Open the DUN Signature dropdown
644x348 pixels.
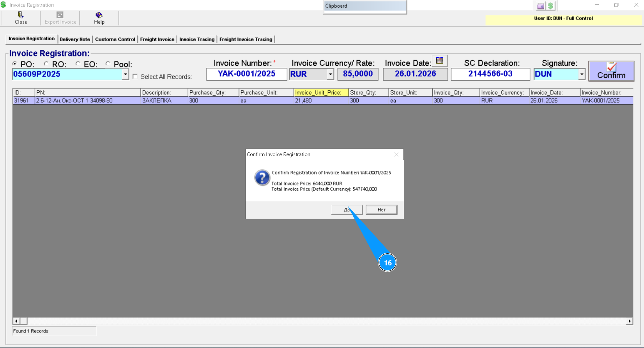click(582, 74)
